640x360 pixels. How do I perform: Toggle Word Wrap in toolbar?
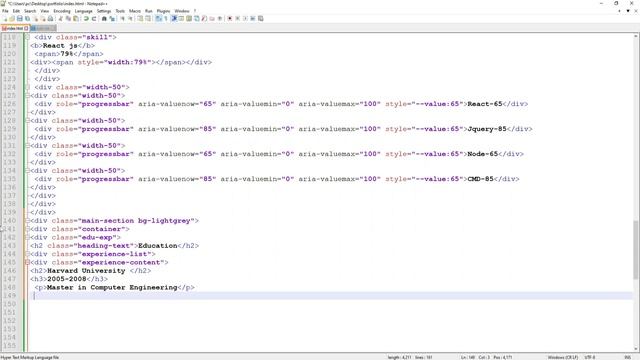click(158, 18)
